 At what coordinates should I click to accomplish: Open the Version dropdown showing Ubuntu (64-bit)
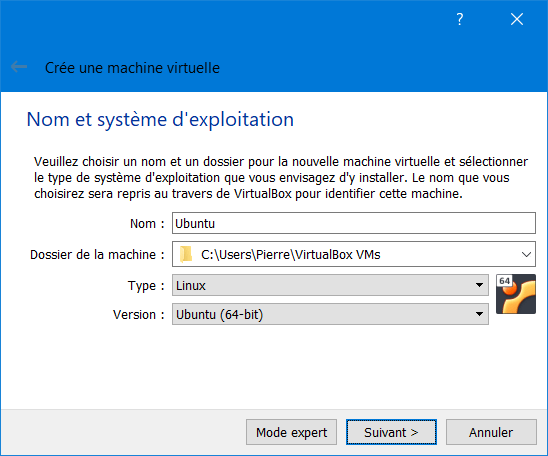[330, 314]
